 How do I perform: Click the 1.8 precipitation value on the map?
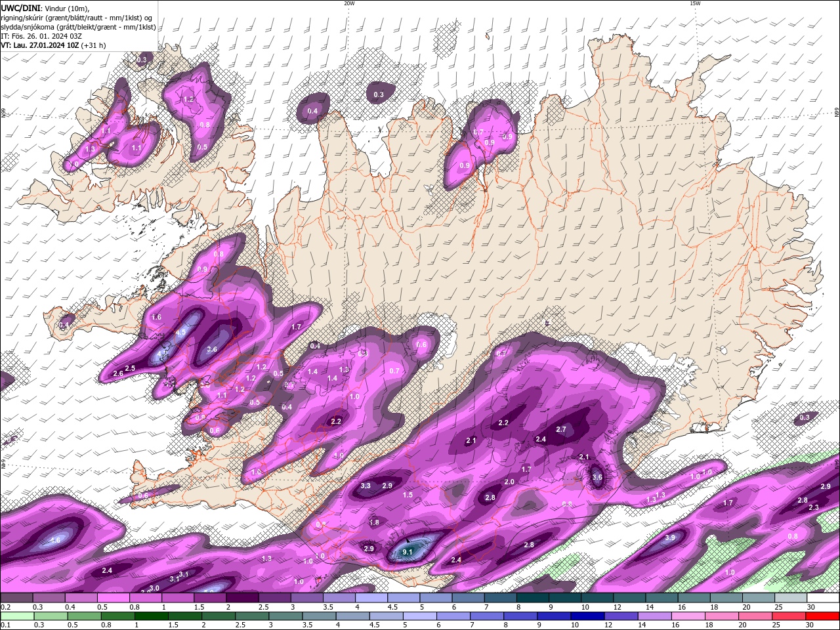(374, 522)
